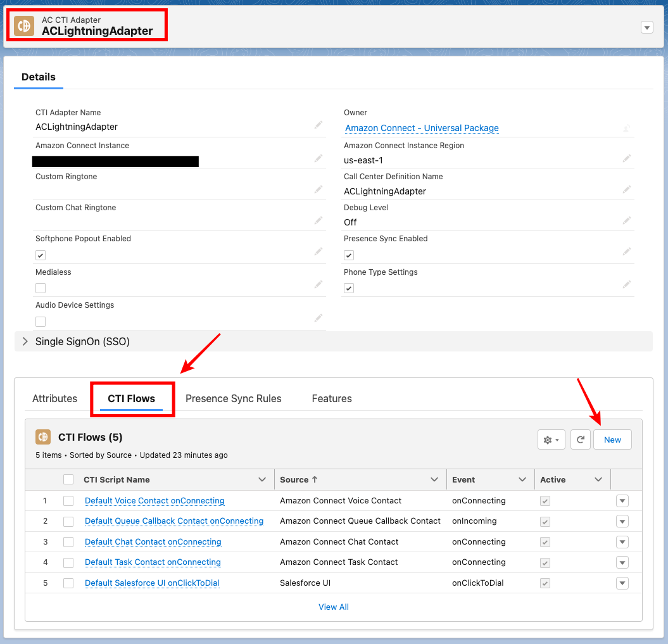
Task: Open row actions for Default Salesforce UI onClickToDial
Action: pyautogui.click(x=622, y=583)
